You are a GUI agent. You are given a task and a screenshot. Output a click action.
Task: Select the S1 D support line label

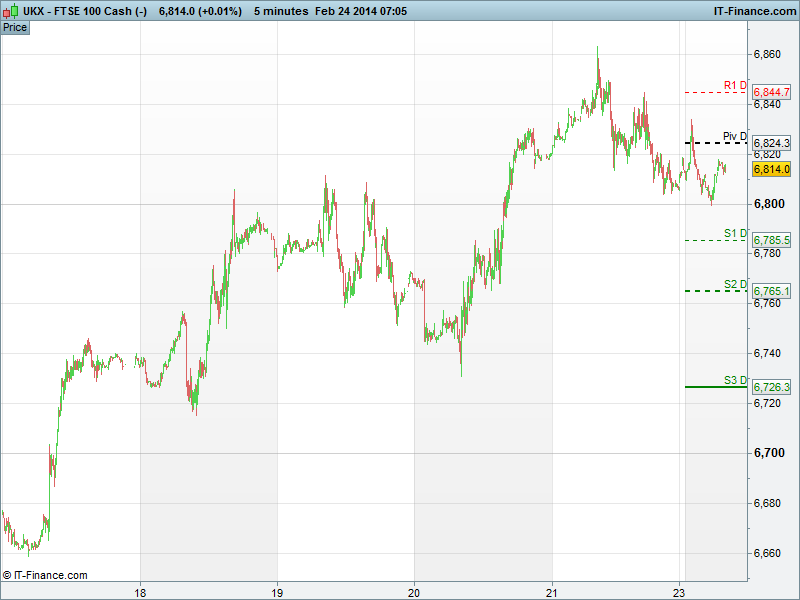point(735,233)
